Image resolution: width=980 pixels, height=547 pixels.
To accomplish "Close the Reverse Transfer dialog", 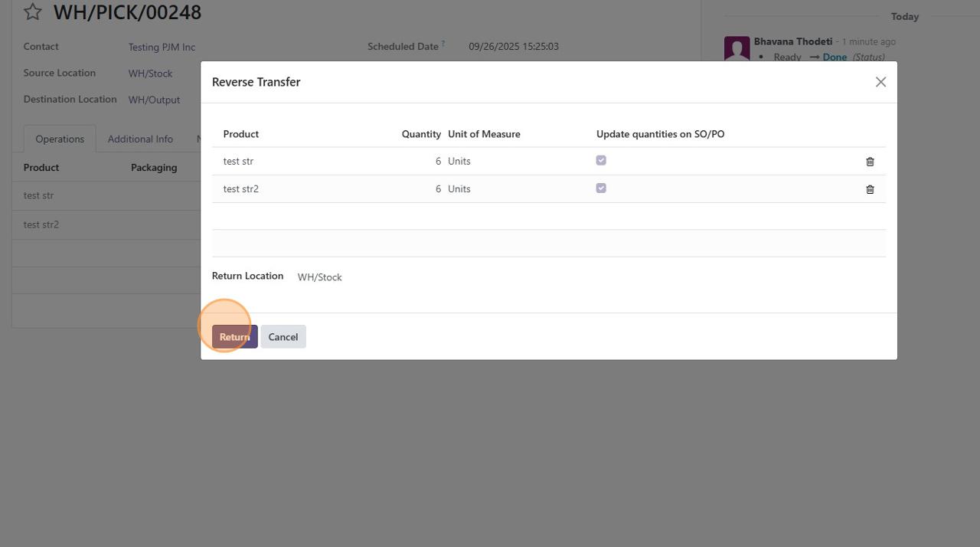I will pyautogui.click(x=880, y=82).
